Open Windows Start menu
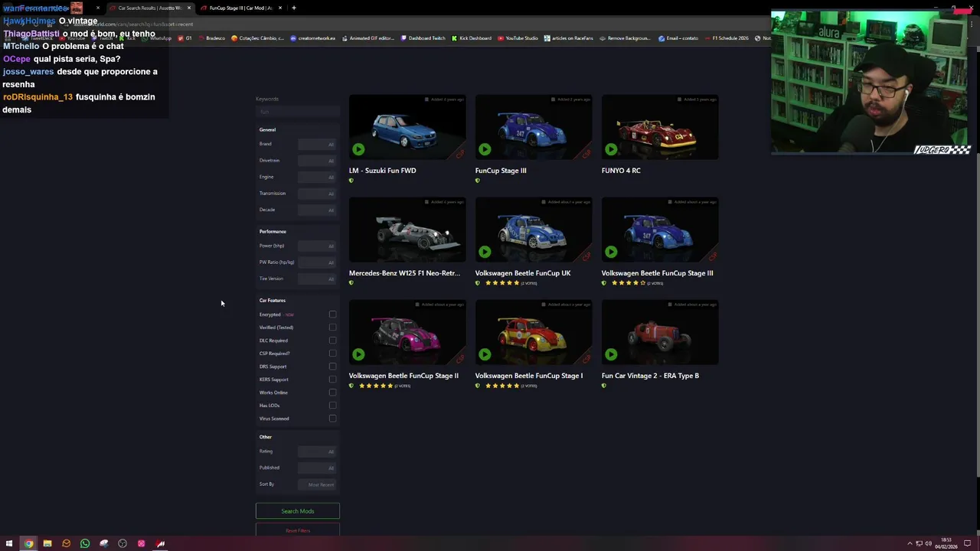This screenshot has height=551, width=980. (x=9, y=543)
